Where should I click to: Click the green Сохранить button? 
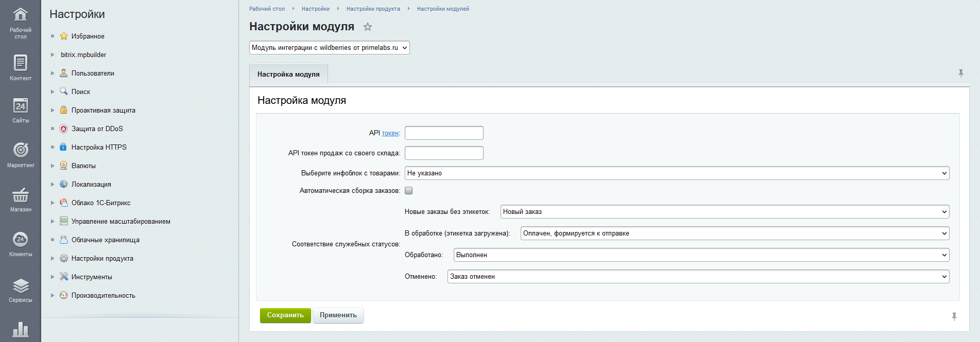coord(285,315)
